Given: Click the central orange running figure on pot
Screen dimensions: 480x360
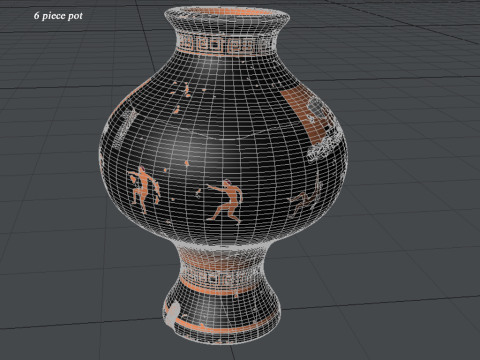Looking at the screenshot, I should point(224,201).
